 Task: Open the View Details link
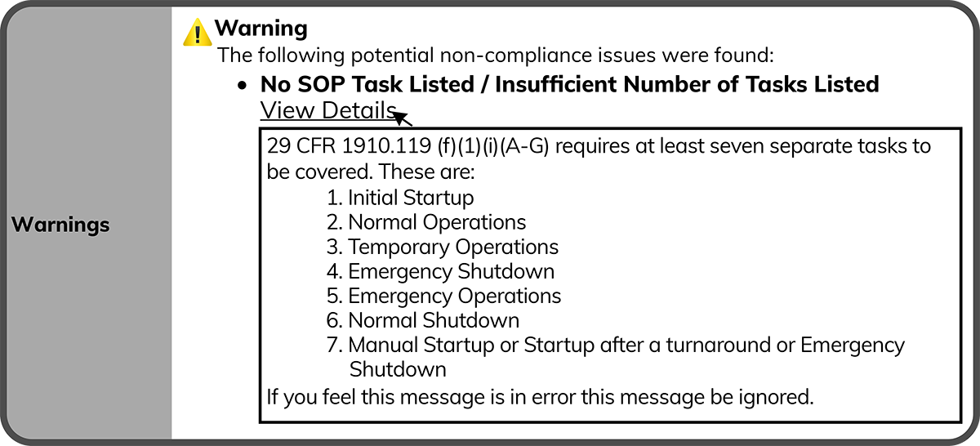[328, 110]
